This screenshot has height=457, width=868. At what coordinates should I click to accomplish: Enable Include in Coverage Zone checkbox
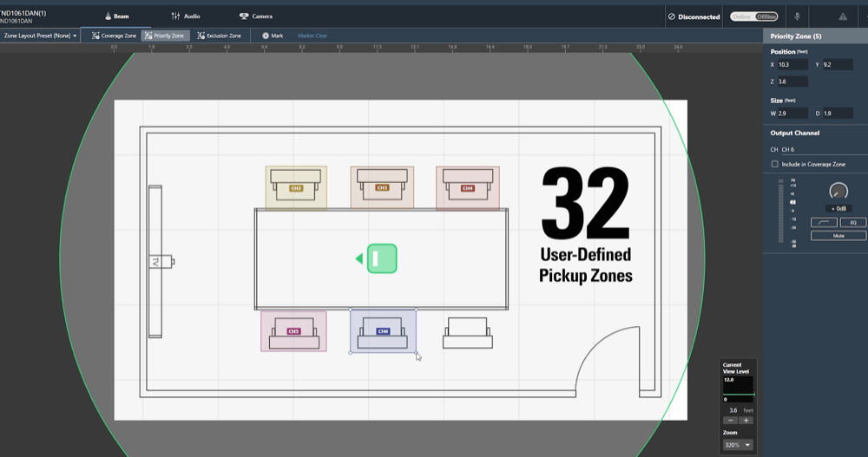click(x=775, y=164)
